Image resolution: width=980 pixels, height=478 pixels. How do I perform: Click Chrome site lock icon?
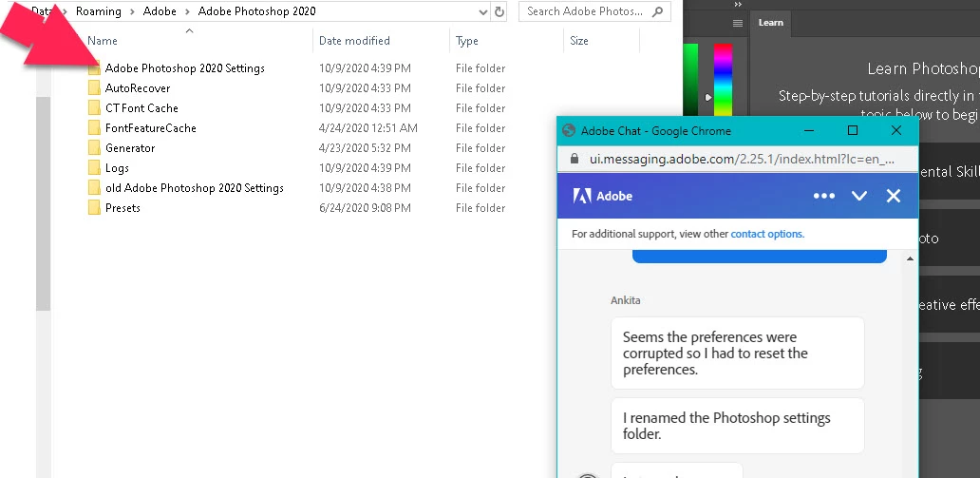pyautogui.click(x=575, y=159)
